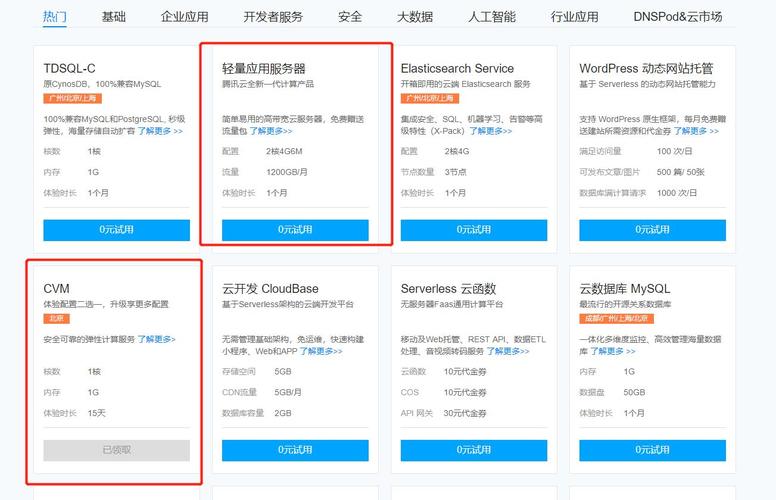Click the 500 篇/ 50张 value
The width and height of the screenshot is (776, 500).
coord(680,172)
